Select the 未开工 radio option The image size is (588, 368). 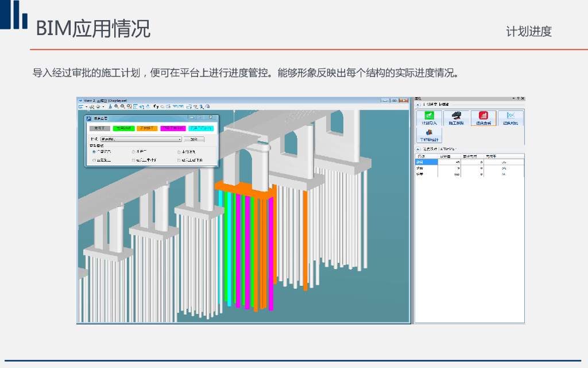coord(133,152)
